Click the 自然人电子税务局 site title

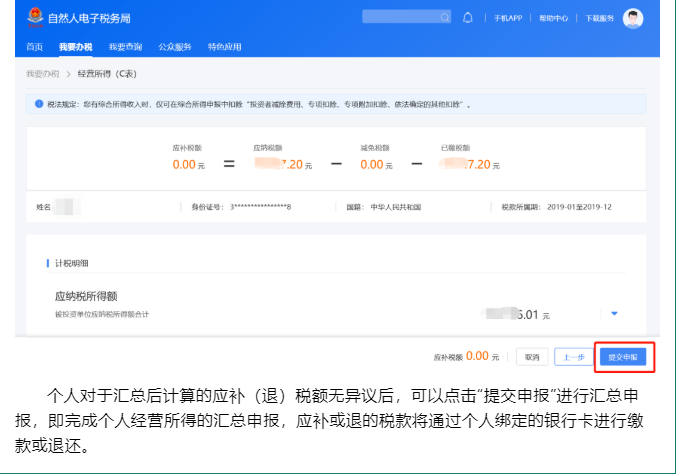pyautogui.click(x=89, y=19)
